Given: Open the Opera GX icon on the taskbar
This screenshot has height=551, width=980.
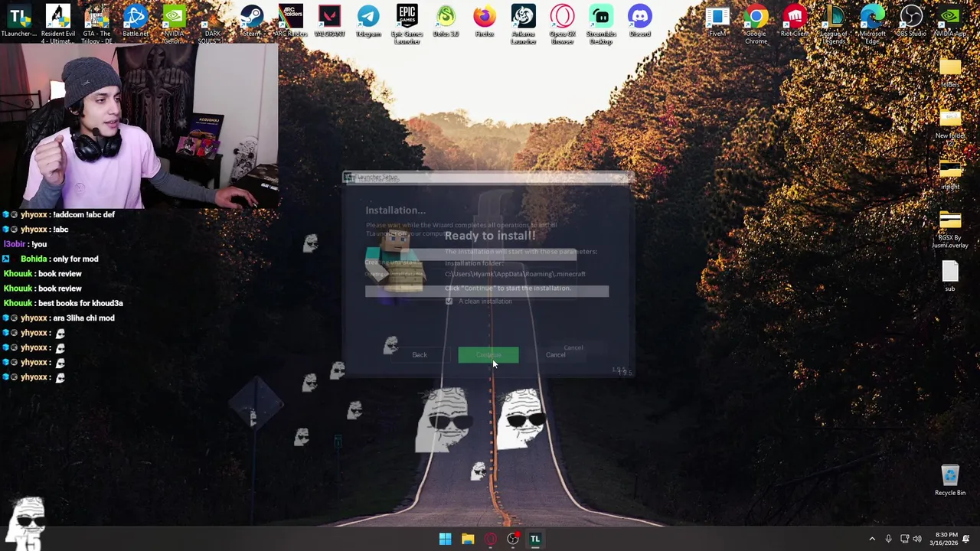Looking at the screenshot, I should [x=490, y=540].
